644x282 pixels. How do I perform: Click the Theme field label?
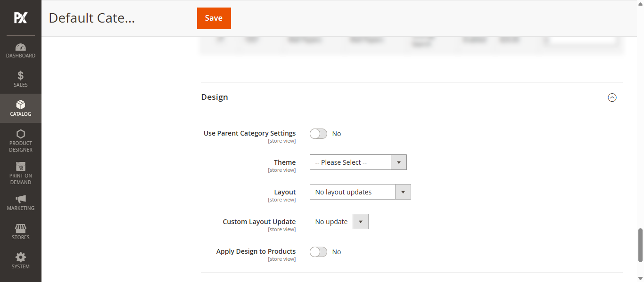(x=285, y=162)
